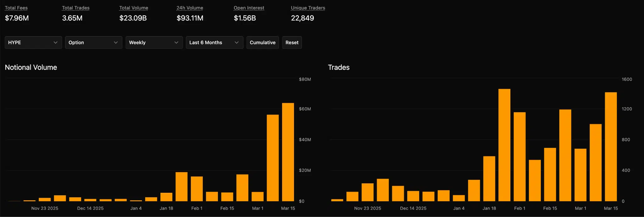Viewport: 644px width, 217px height.
Task: Click the Total Fees stat label
Action: point(16,8)
